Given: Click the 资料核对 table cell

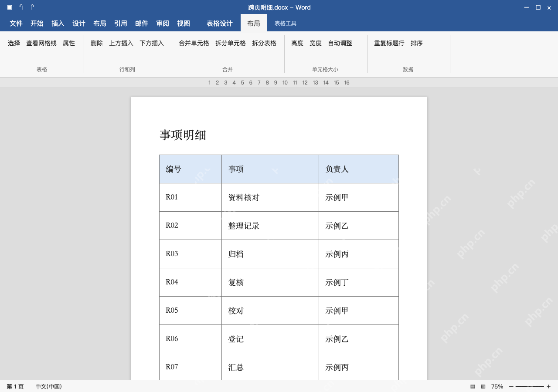Looking at the screenshot, I should pos(270,197).
